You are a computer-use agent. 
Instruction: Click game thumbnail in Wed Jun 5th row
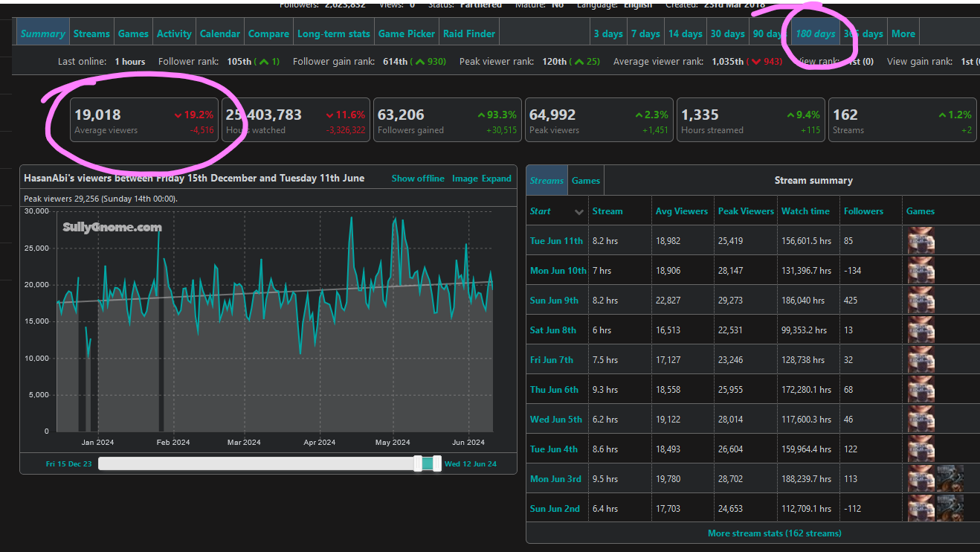(921, 420)
